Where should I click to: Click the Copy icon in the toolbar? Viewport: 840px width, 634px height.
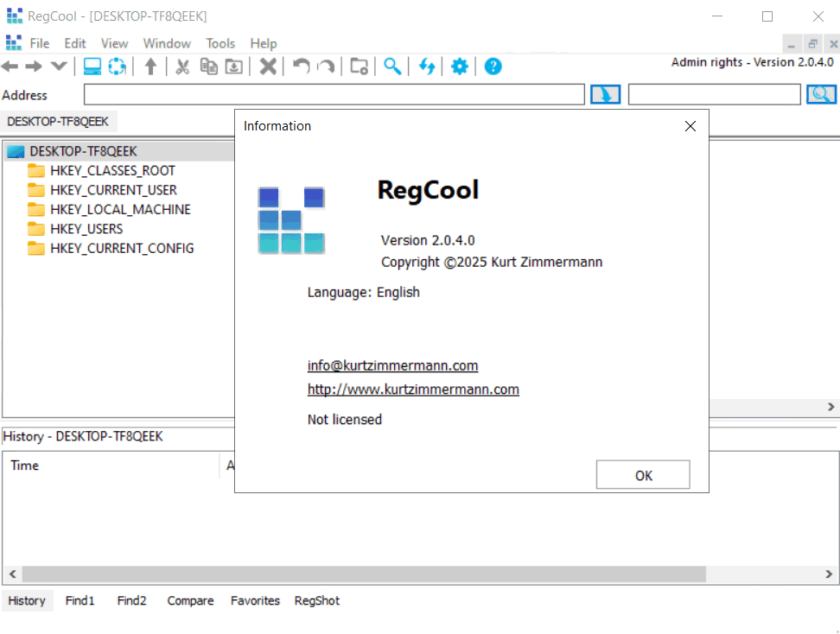209,67
